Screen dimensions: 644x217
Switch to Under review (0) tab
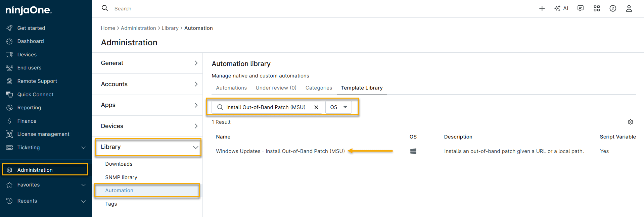(276, 88)
